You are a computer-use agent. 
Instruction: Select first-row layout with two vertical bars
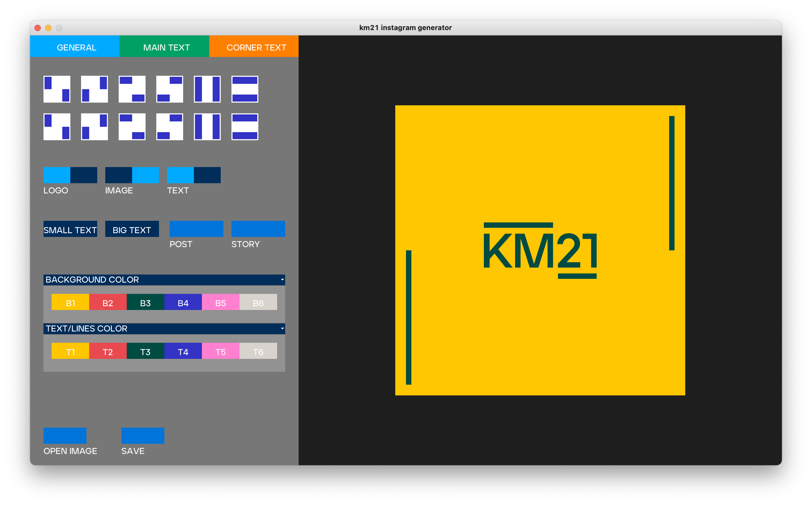[207, 89]
